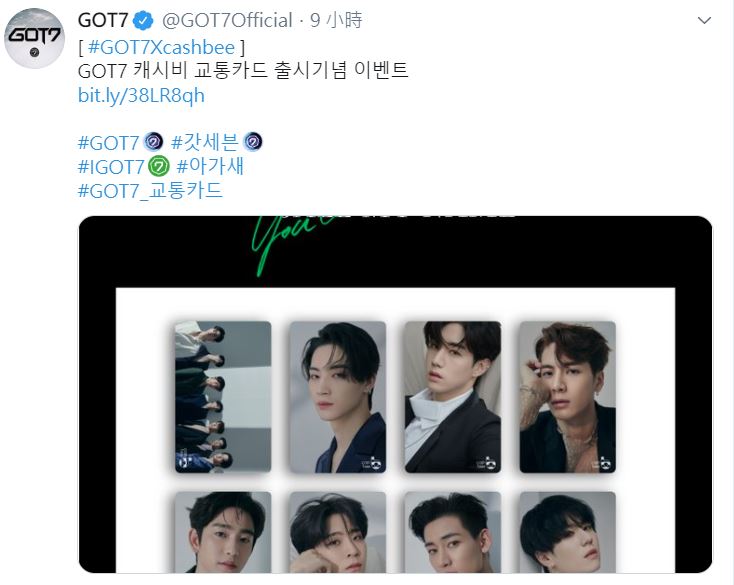
Task: Open the #GOT7 hashtag
Action: 109,143
